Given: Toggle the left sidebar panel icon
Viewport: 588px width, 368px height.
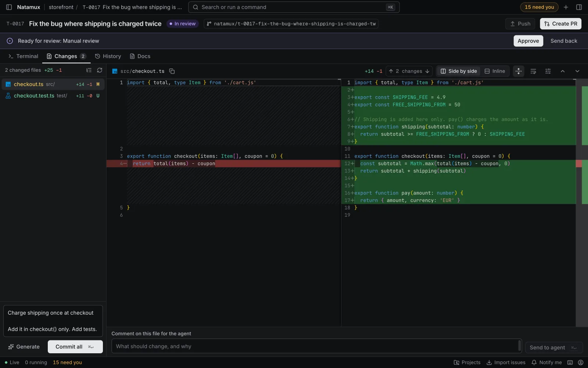Looking at the screenshot, I should (x=9, y=7).
